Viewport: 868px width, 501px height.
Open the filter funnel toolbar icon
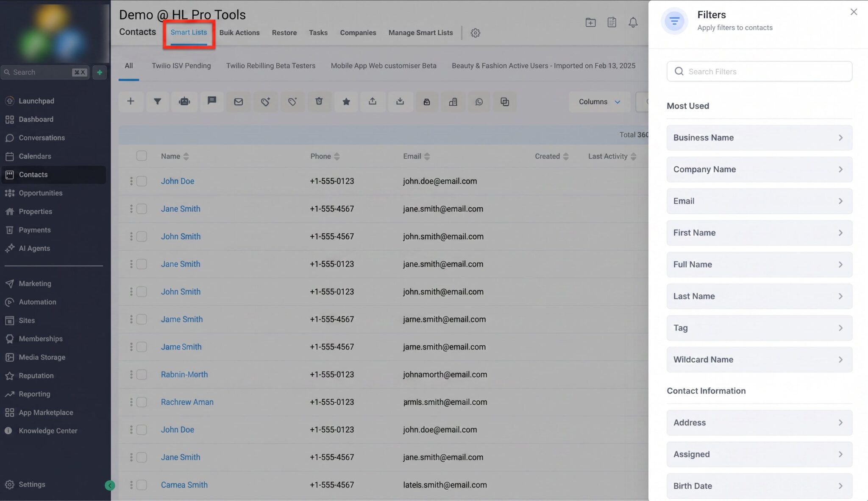[157, 101]
